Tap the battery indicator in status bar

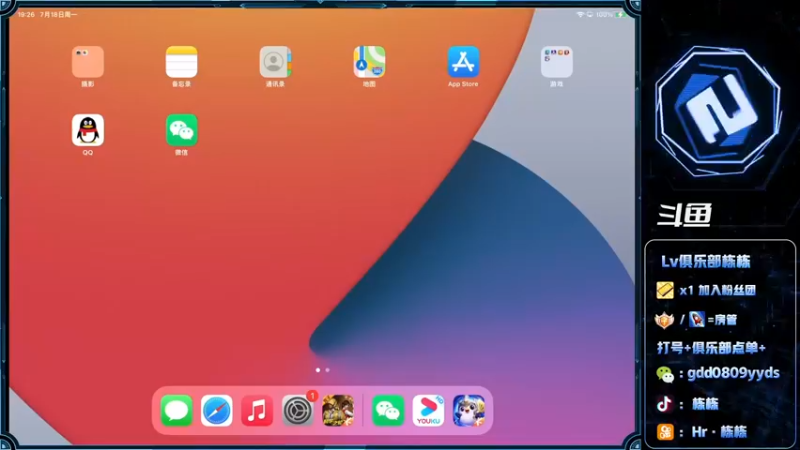coord(621,14)
